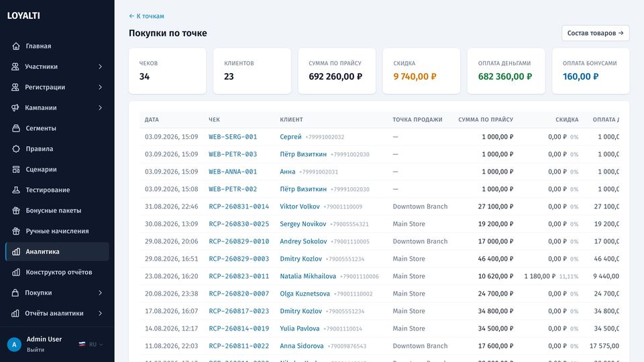Go to the Правила section
This screenshot has width=644, height=362.
[57, 149]
